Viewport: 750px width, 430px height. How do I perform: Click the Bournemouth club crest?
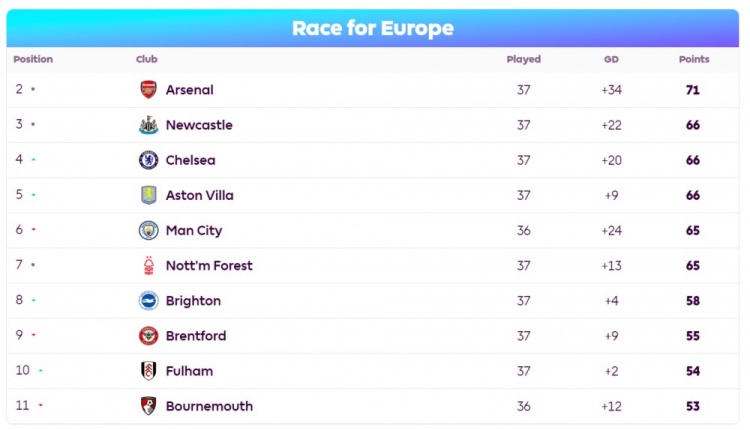(x=148, y=406)
